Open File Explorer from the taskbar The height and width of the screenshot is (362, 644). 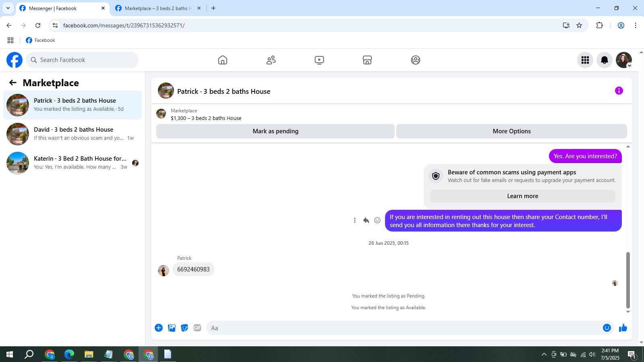click(89, 354)
